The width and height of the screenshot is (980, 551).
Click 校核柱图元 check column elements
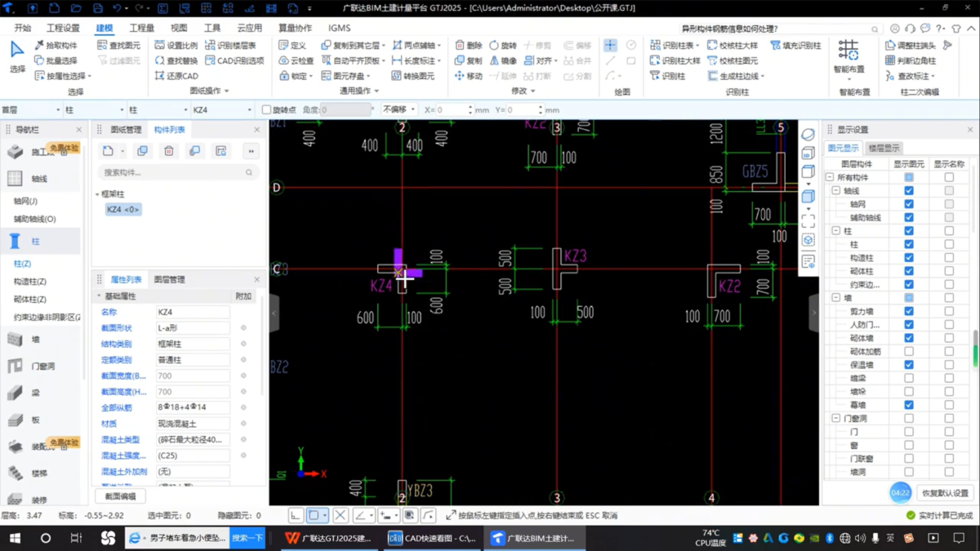tap(733, 60)
